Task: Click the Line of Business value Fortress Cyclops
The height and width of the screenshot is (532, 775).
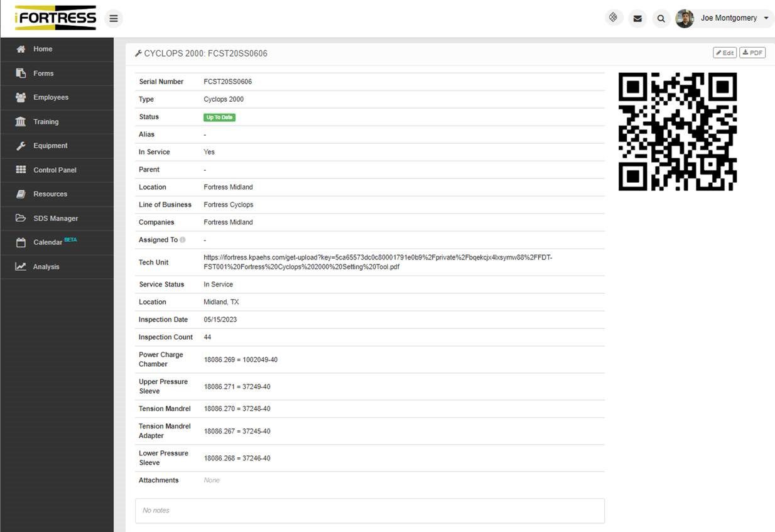Action: 229,205
